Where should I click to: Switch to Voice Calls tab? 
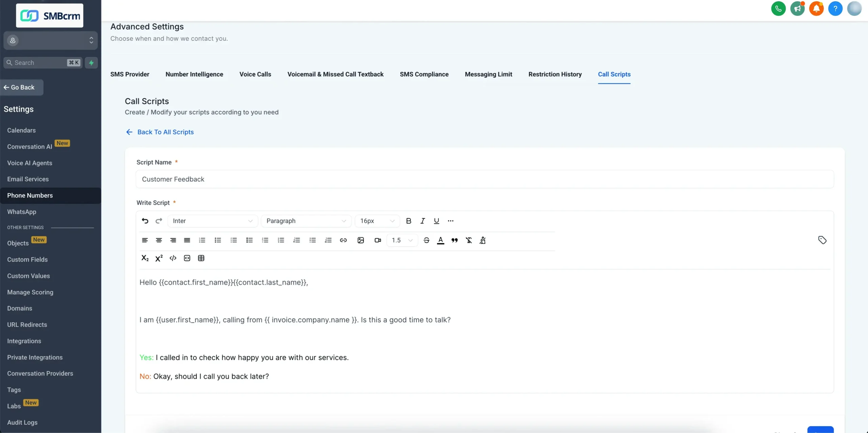point(255,74)
